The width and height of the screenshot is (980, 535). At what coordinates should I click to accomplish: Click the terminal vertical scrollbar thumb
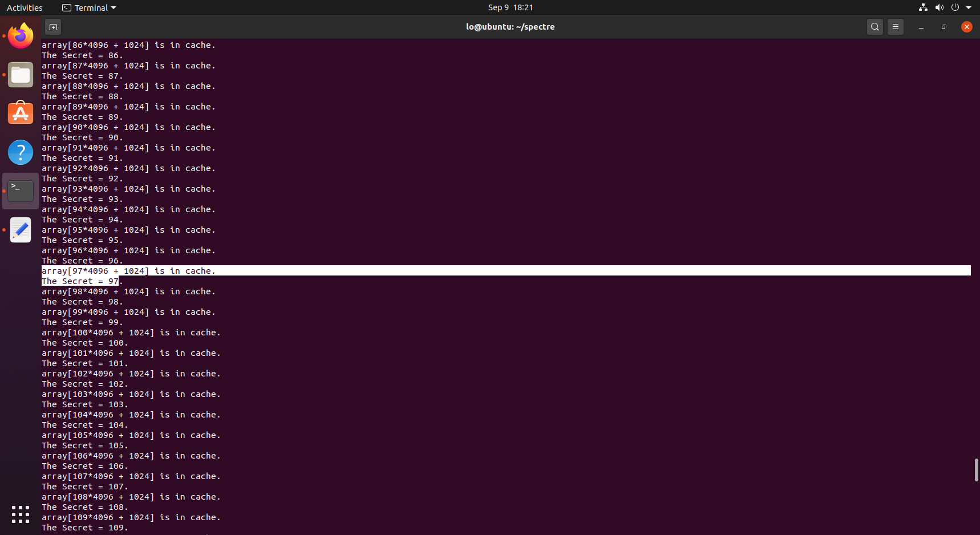976,470
